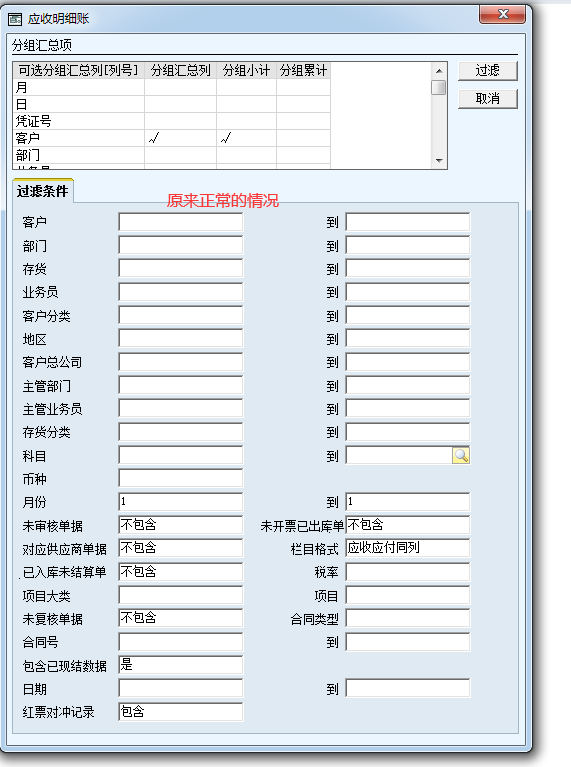Click the grouping list scroll up arrow
This screenshot has width=571, height=767.
[x=439, y=71]
